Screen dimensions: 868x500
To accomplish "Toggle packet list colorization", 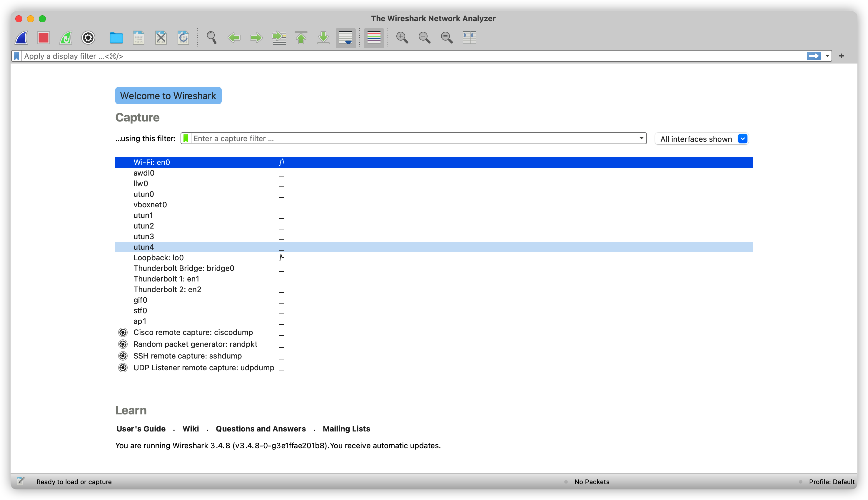I will click(374, 37).
